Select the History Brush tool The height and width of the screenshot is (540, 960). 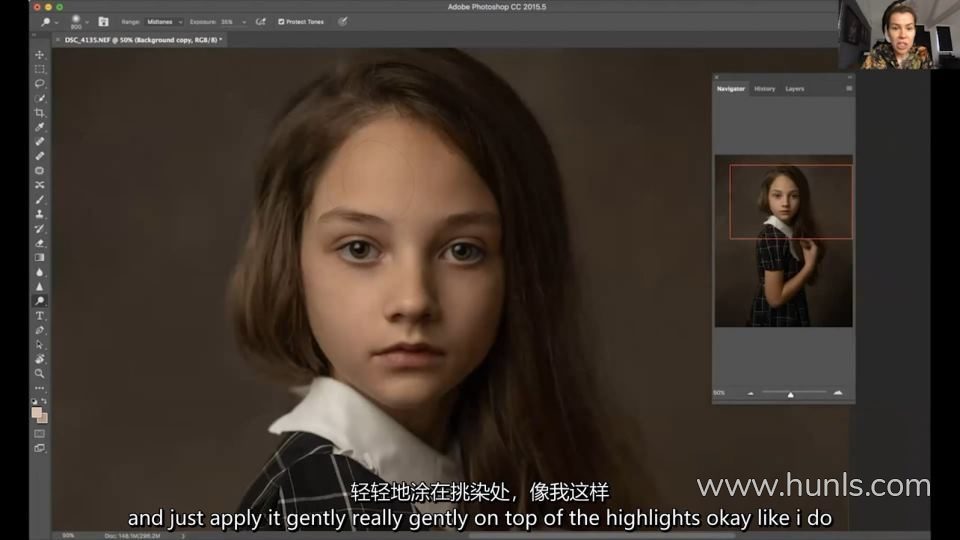click(x=40, y=228)
